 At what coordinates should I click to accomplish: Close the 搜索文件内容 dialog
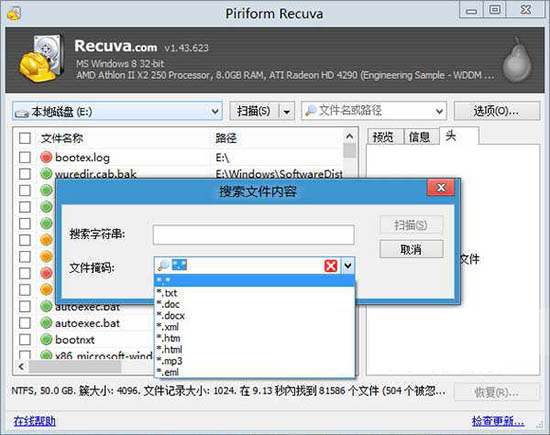pos(441,188)
